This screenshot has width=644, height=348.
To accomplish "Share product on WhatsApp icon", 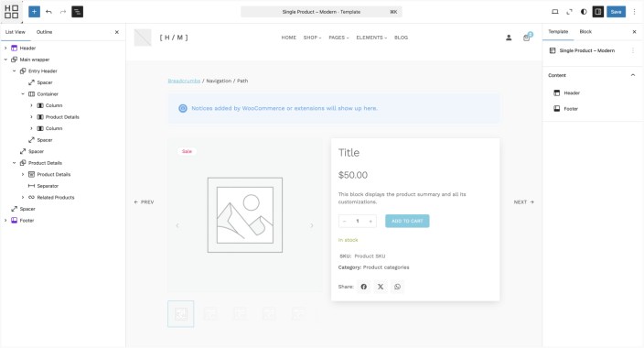I will pyautogui.click(x=397, y=287).
